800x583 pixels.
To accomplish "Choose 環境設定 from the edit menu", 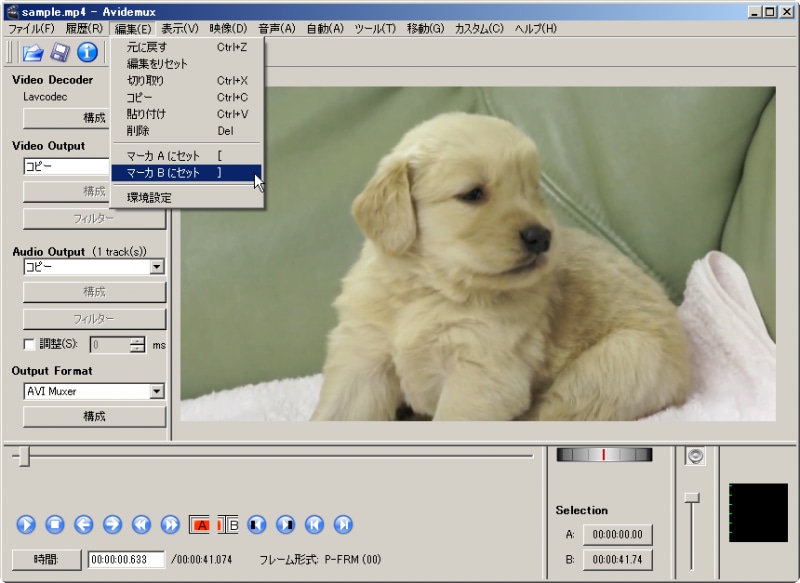I will (149, 198).
